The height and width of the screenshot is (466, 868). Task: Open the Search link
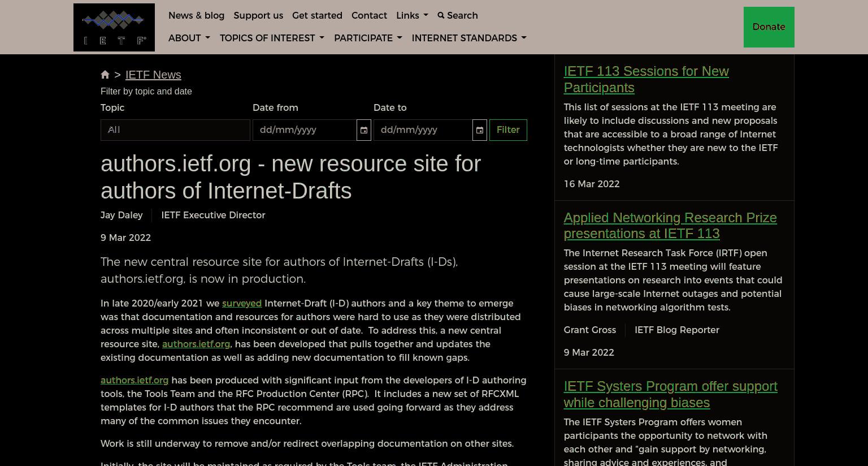(x=458, y=15)
